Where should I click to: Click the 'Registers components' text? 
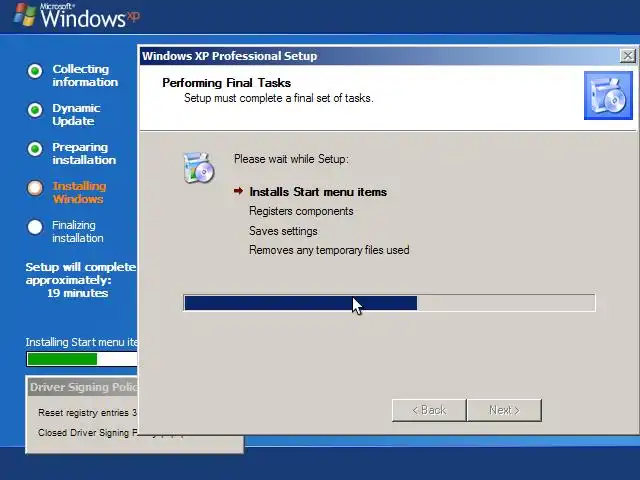[301, 211]
